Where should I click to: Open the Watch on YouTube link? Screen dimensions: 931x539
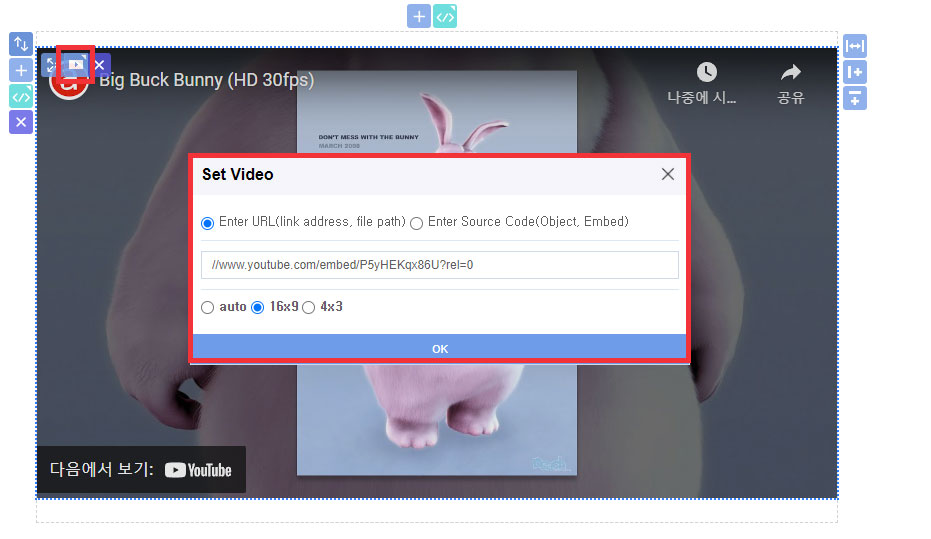click(x=141, y=470)
